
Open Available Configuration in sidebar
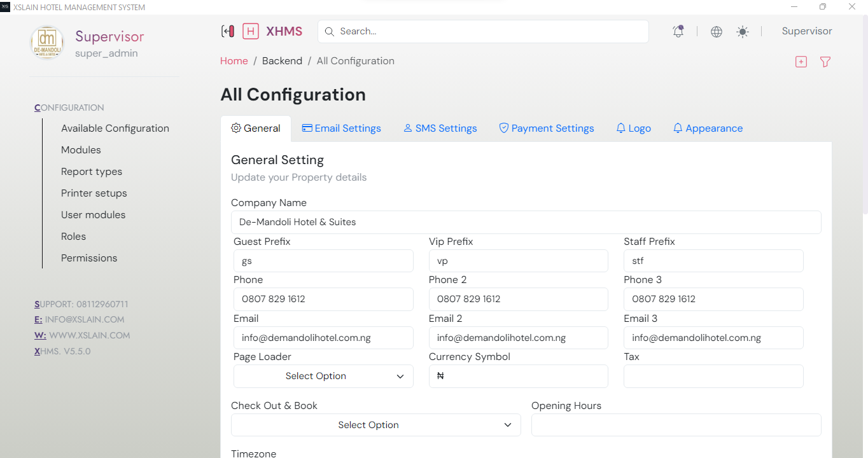point(115,128)
